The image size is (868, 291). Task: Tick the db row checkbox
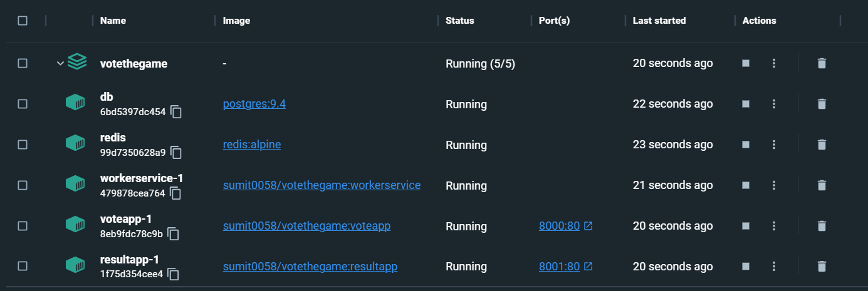(x=23, y=104)
